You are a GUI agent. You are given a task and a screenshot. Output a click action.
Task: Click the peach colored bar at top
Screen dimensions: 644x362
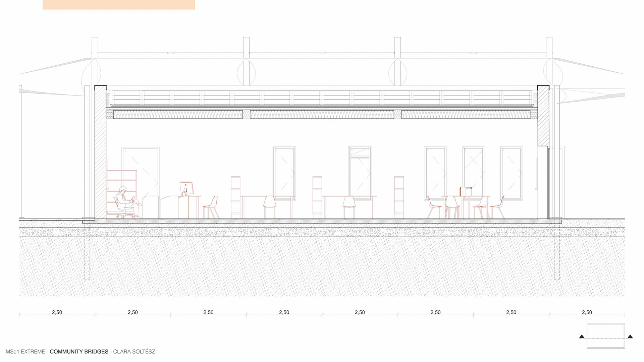[119, 5]
